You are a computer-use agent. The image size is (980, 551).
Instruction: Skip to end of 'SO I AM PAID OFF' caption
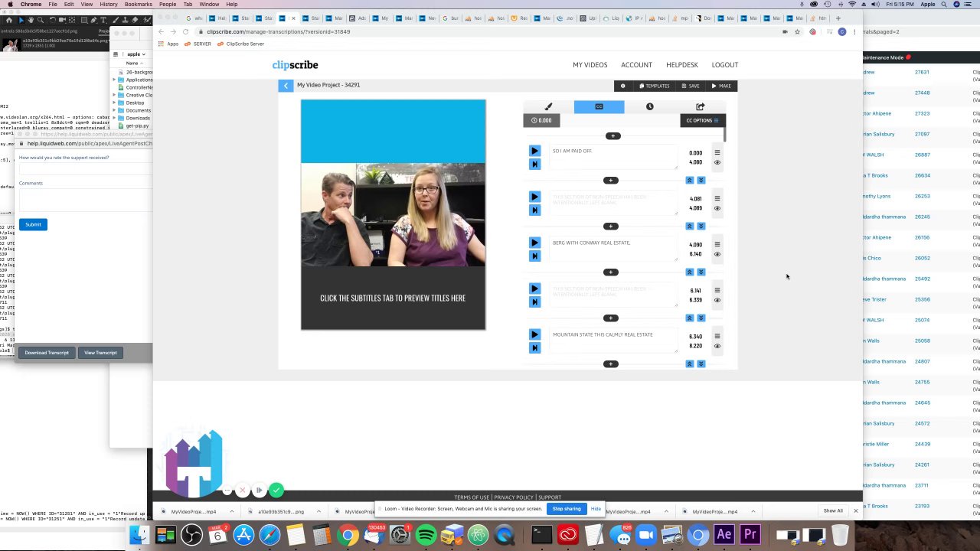click(534, 164)
